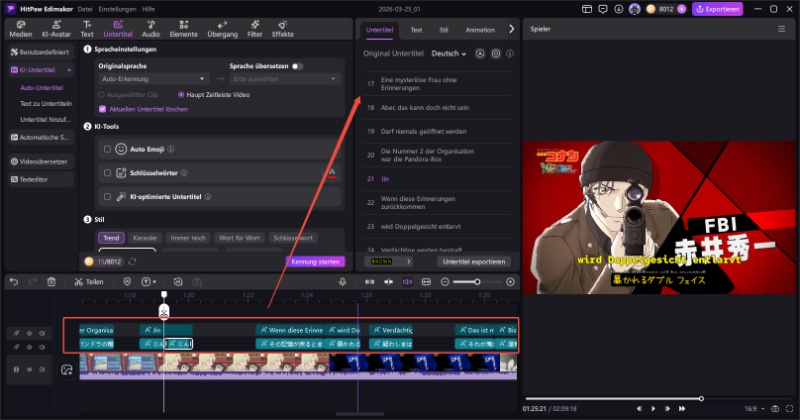
Task: Toggle the highlighted purple snapping icon
Action: 407,282
